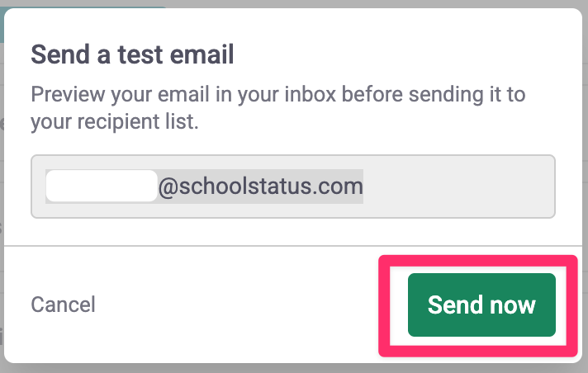Click the green Send now button
This screenshot has height=373, width=588.
point(481,305)
